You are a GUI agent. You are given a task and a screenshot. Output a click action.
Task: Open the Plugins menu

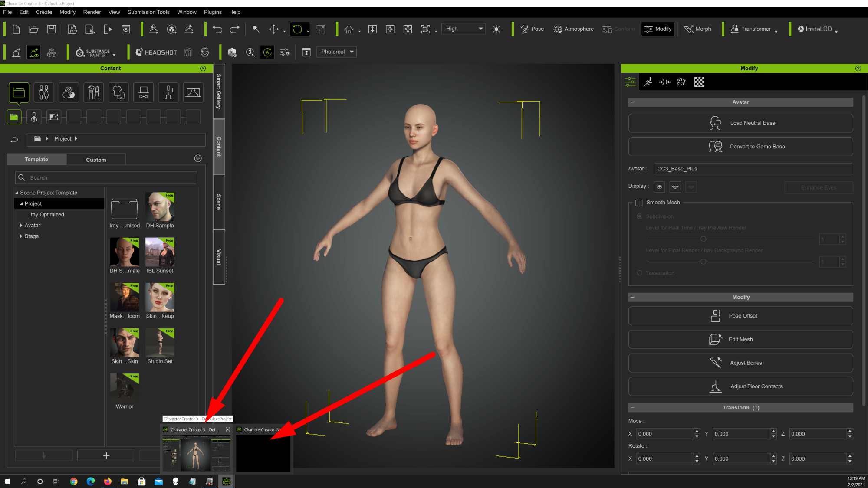pyautogui.click(x=213, y=12)
